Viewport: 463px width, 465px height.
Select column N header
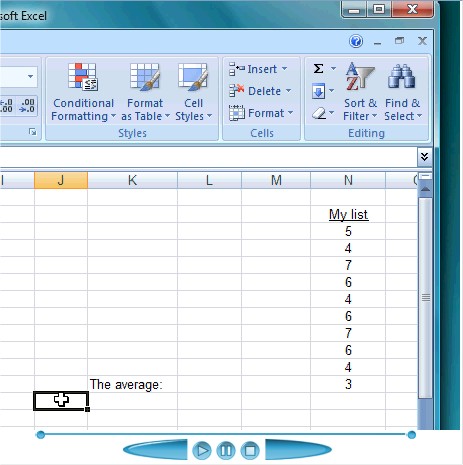[348, 180]
